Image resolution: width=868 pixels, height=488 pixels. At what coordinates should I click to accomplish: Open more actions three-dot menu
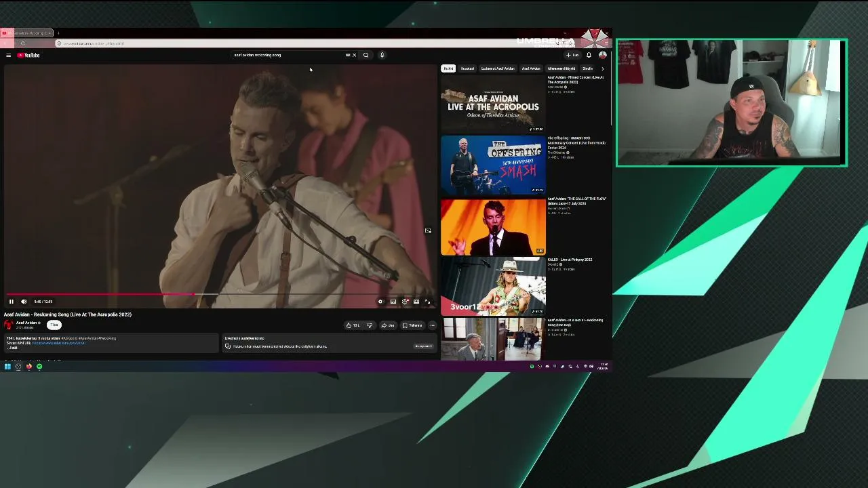(x=432, y=325)
